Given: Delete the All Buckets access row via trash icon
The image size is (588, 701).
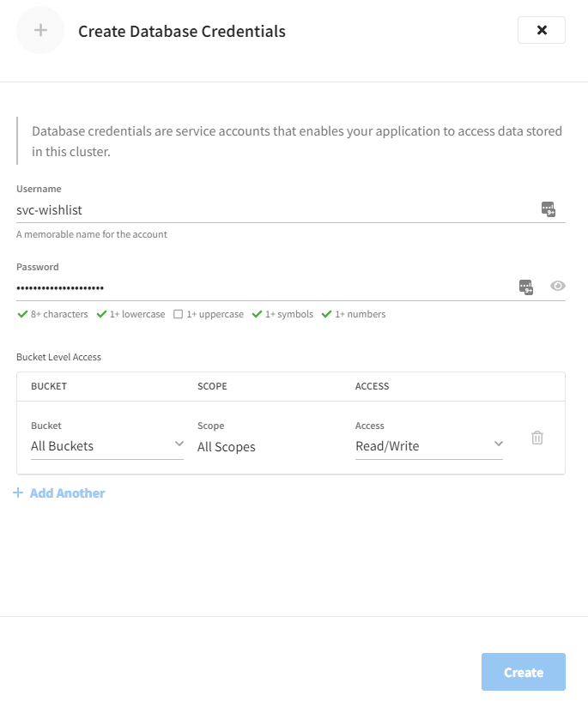Looking at the screenshot, I should click(537, 438).
